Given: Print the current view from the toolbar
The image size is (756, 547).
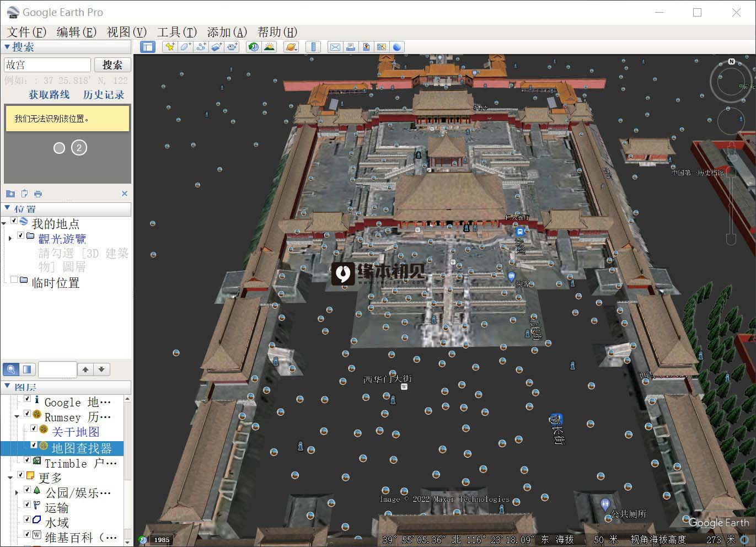Looking at the screenshot, I should click(350, 47).
